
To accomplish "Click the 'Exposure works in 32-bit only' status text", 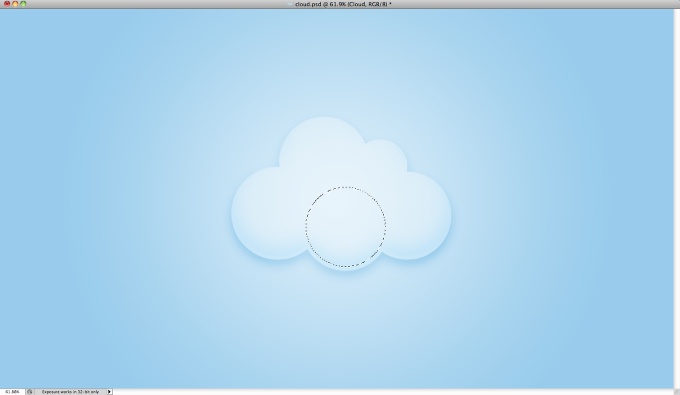I will 70,392.
